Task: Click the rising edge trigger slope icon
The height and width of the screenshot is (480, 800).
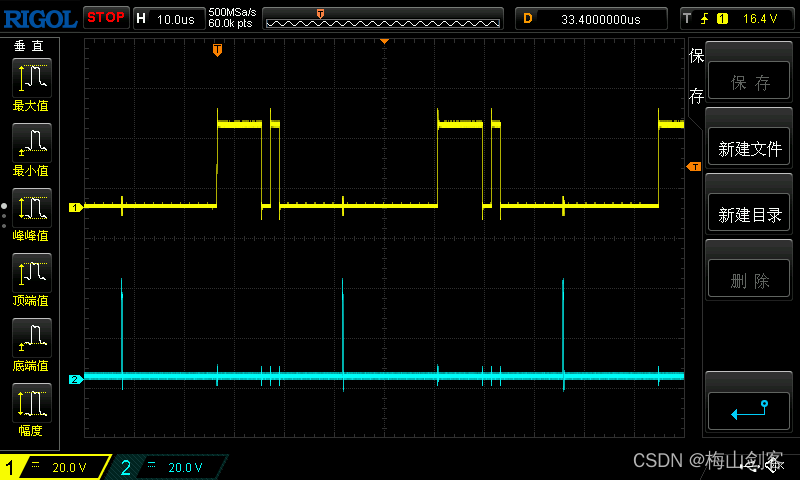Action: (x=705, y=19)
